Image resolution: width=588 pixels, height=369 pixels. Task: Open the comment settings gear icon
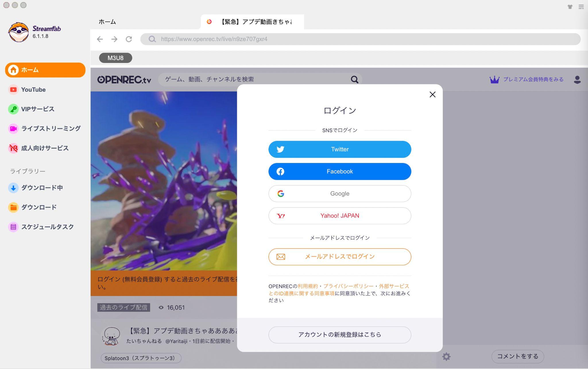[446, 357]
